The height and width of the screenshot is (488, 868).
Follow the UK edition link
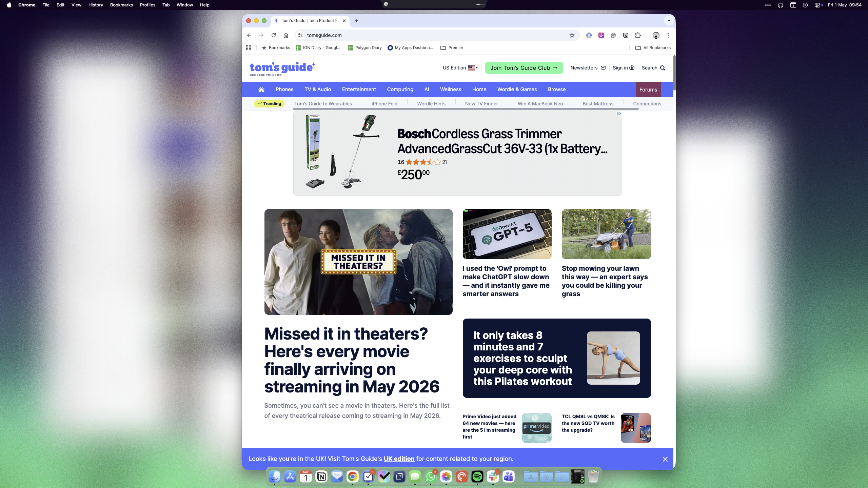pos(399,459)
